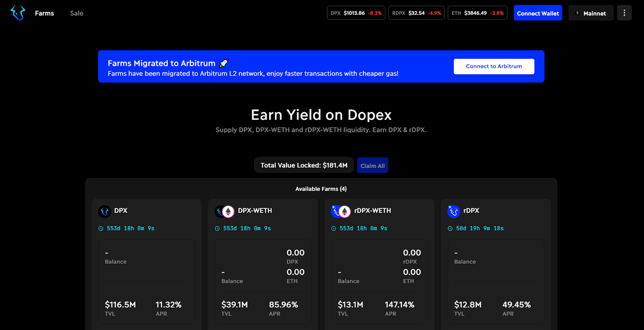Open the Farms tab
Image resolution: width=644 pixels, height=330 pixels.
pos(44,13)
